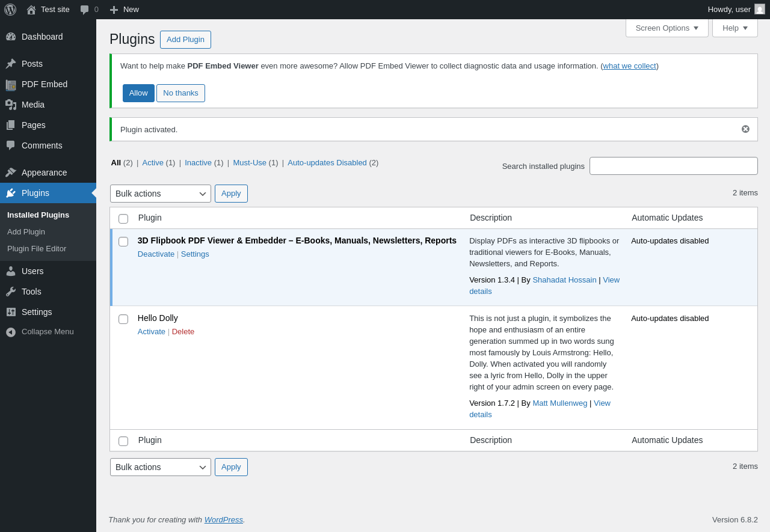Click the Appearance paintbrush icon
This screenshot has height=532, width=770.
(11, 173)
